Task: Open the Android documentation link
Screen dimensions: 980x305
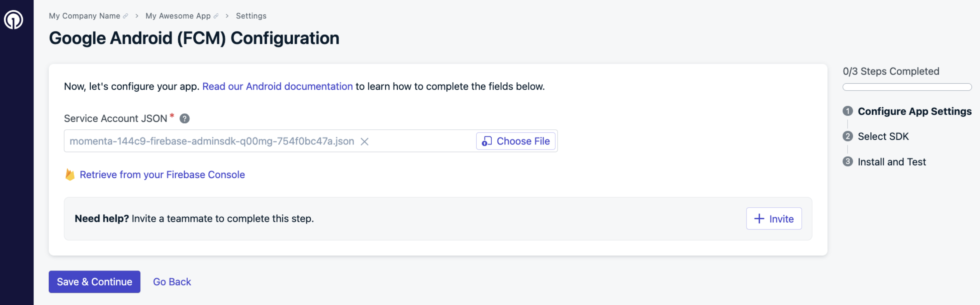Action: (x=277, y=86)
